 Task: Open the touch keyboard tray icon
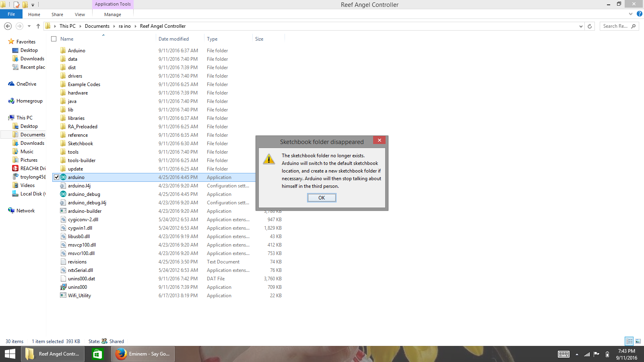563,354
